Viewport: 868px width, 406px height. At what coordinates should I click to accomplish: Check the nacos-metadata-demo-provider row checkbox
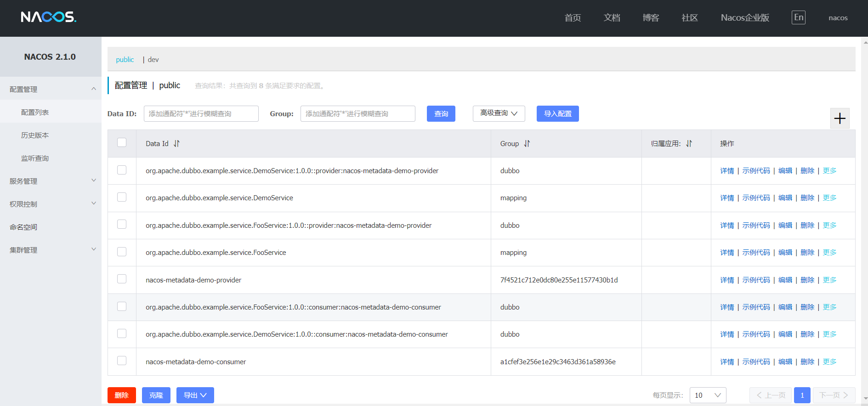coord(122,279)
